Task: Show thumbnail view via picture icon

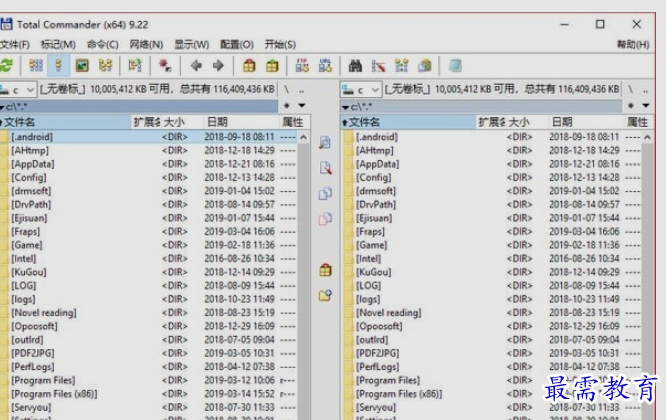Action: (82, 65)
